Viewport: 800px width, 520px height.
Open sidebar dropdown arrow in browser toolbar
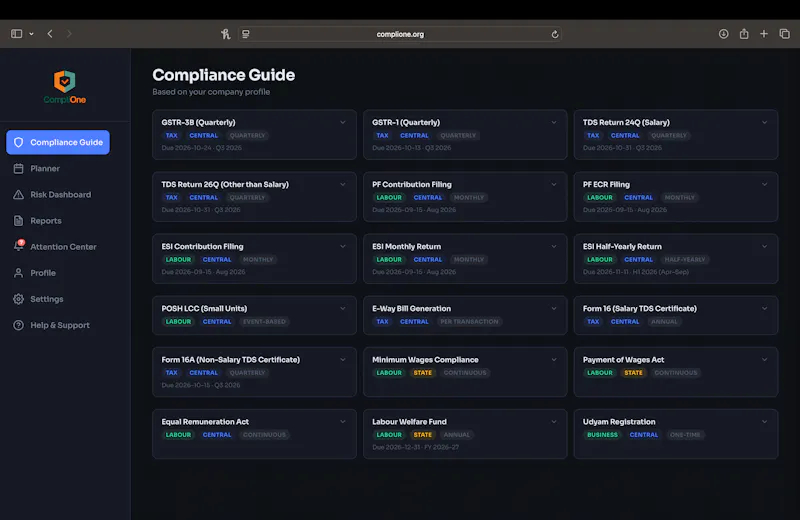pos(32,34)
